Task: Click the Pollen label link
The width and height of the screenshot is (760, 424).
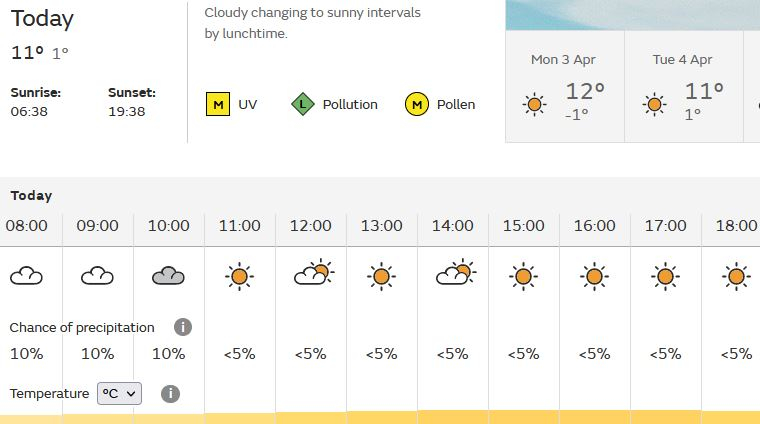Action: (456, 104)
